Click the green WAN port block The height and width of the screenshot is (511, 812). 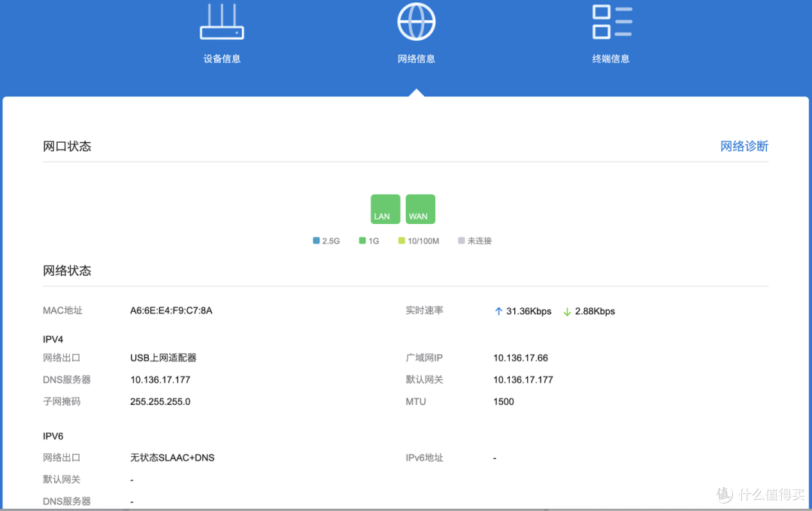420,209
